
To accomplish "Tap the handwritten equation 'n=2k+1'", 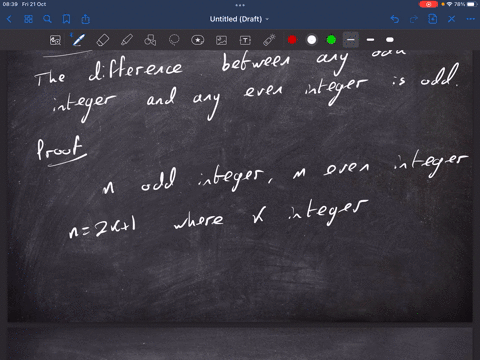I will coord(103,227).
